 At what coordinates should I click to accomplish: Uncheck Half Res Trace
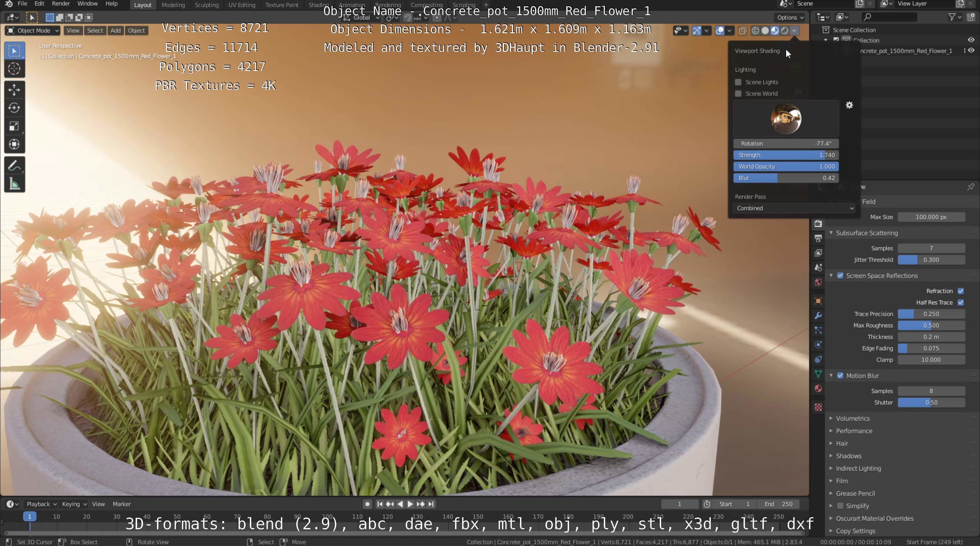pyautogui.click(x=961, y=302)
